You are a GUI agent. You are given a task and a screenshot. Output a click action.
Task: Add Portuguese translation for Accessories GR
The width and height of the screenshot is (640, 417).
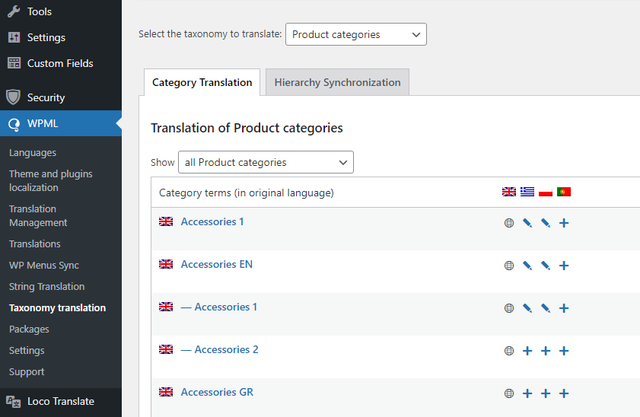pos(564,393)
